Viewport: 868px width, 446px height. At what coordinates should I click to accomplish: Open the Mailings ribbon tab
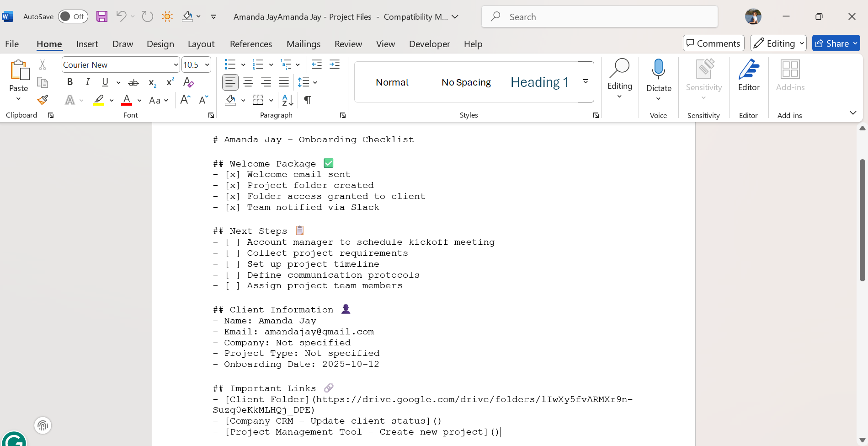tap(303, 44)
